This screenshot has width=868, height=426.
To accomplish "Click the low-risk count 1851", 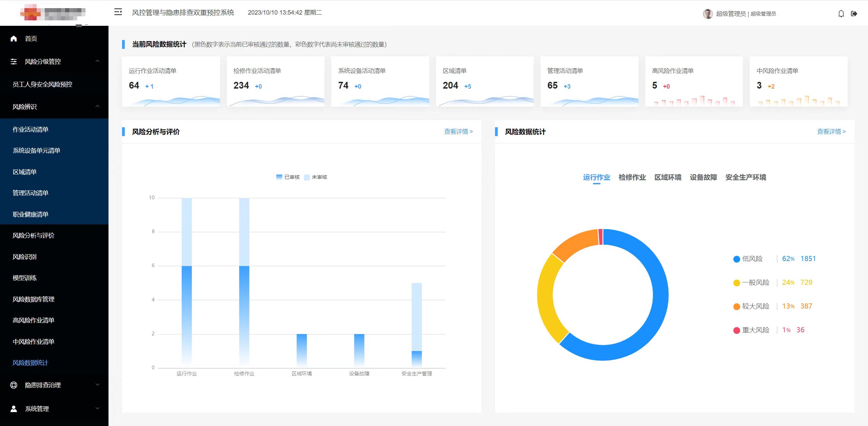I will coord(808,259).
